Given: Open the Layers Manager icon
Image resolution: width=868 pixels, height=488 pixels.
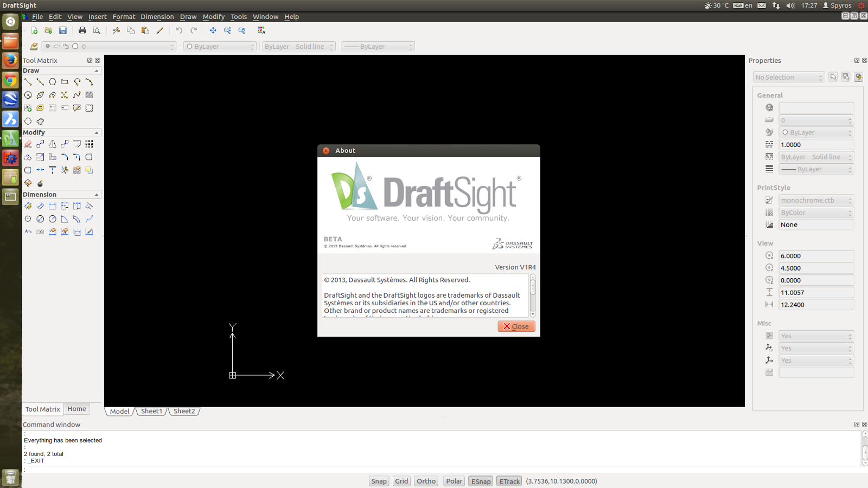Looking at the screenshot, I should point(34,47).
